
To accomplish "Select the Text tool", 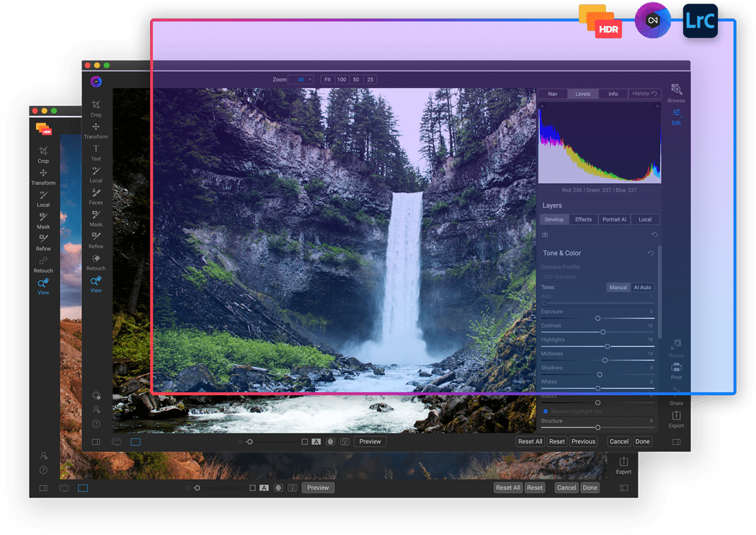I will pos(96,152).
